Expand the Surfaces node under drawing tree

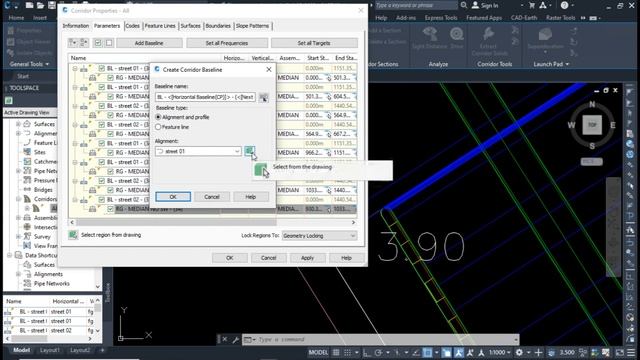point(18,124)
